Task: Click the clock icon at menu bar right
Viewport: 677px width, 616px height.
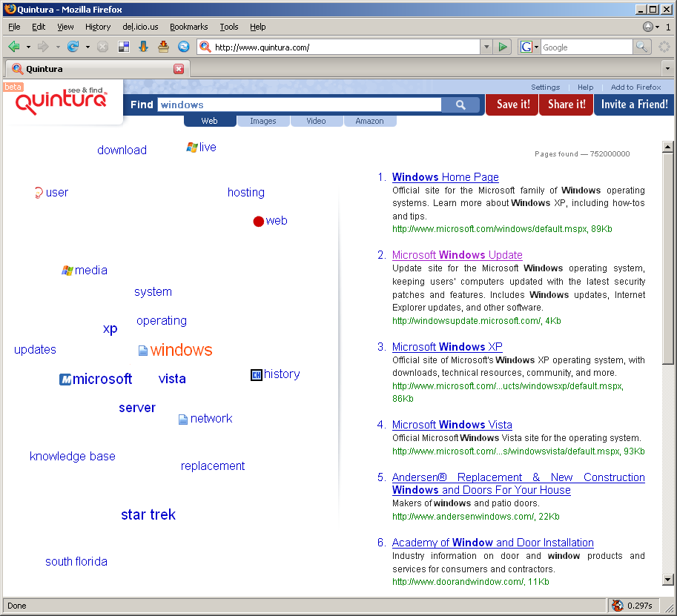Action: click(647, 27)
